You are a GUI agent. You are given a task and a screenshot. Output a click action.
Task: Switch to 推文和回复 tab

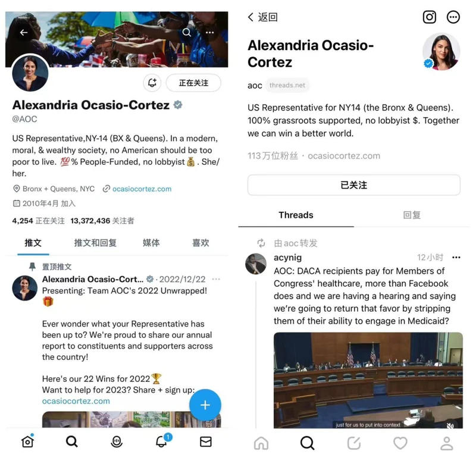click(95, 243)
